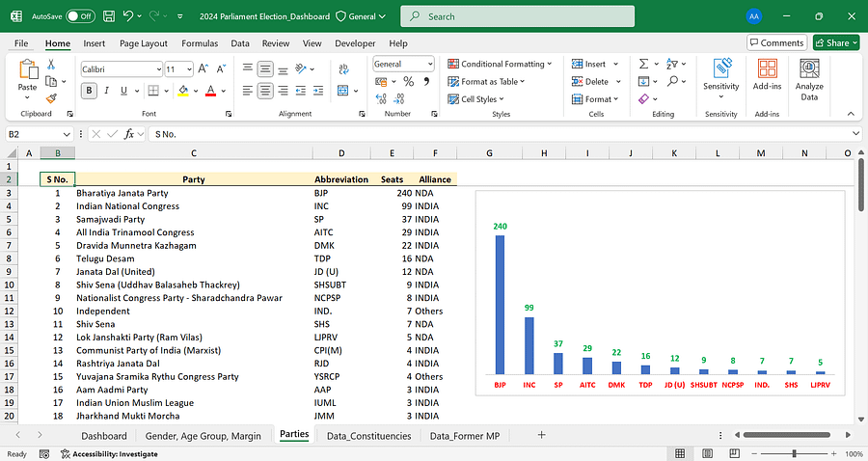Click Decrease Decimal icon
The height and width of the screenshot is (461, 868).
[399, 98]
